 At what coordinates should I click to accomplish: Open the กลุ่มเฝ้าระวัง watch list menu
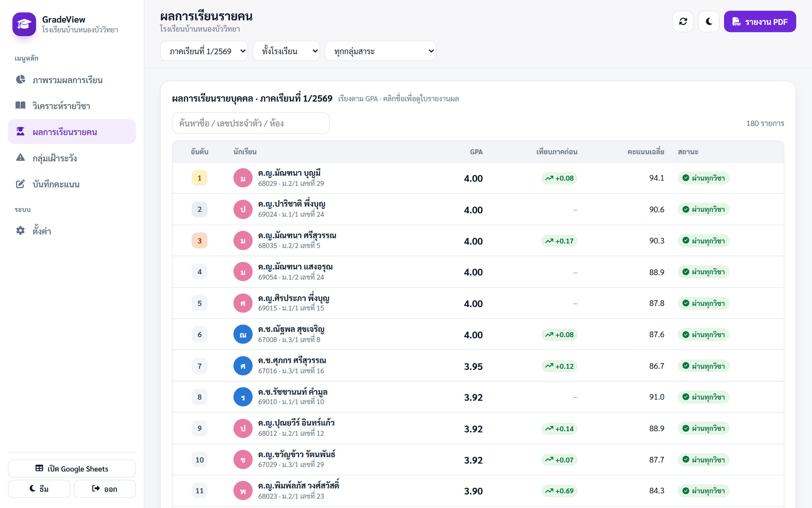[x=72, y=158]
